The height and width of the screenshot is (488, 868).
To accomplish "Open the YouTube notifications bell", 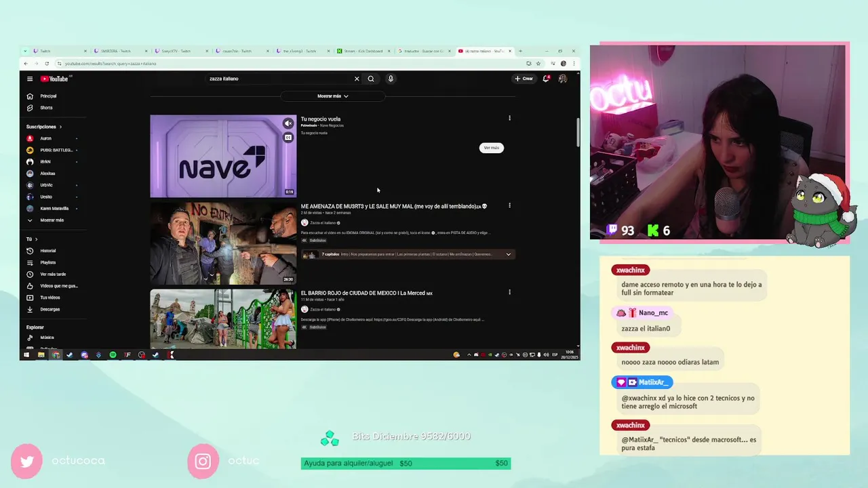I will click(x=546, y=79).
